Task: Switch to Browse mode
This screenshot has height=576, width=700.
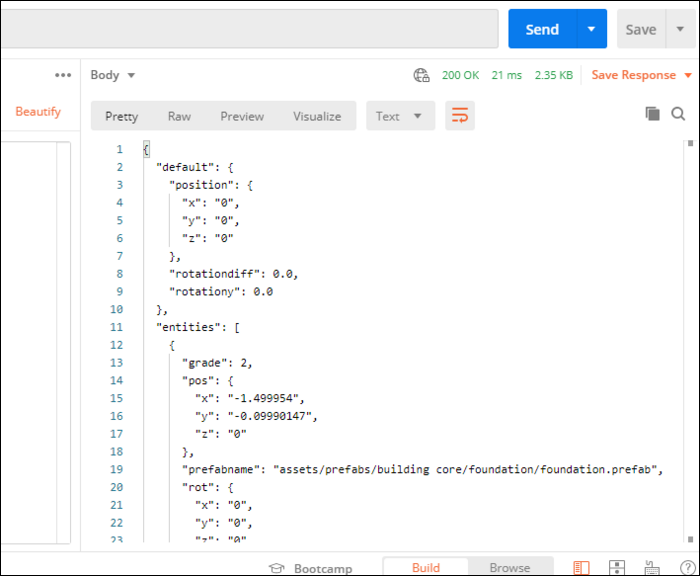Action: tap(509, 568)
